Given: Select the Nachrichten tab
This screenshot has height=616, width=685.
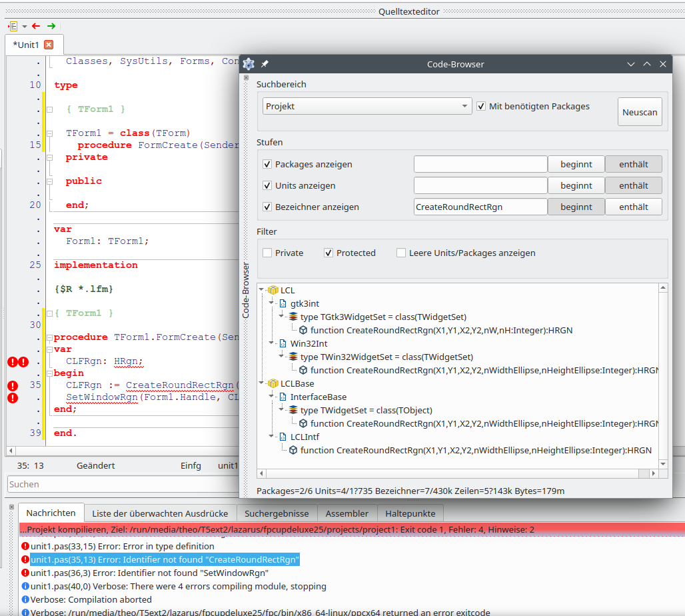Looking at the screenshot, I should coord(51,513).
